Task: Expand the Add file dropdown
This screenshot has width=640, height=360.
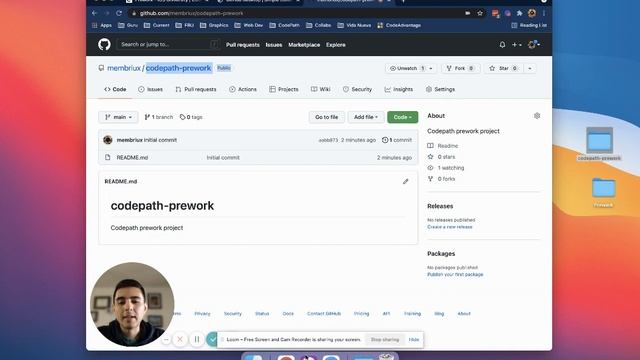Action: click(366, 117)
